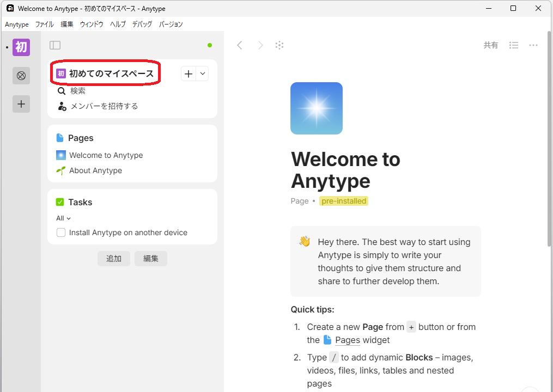Create a new space with the rail plus button
This screenshot has height=392, width=553.
click(21, 104)
